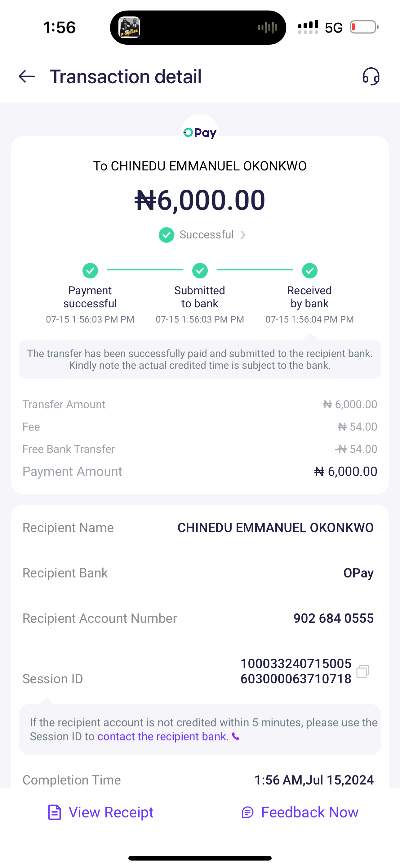Tap the back arrow icon

(x=27, y=76)
